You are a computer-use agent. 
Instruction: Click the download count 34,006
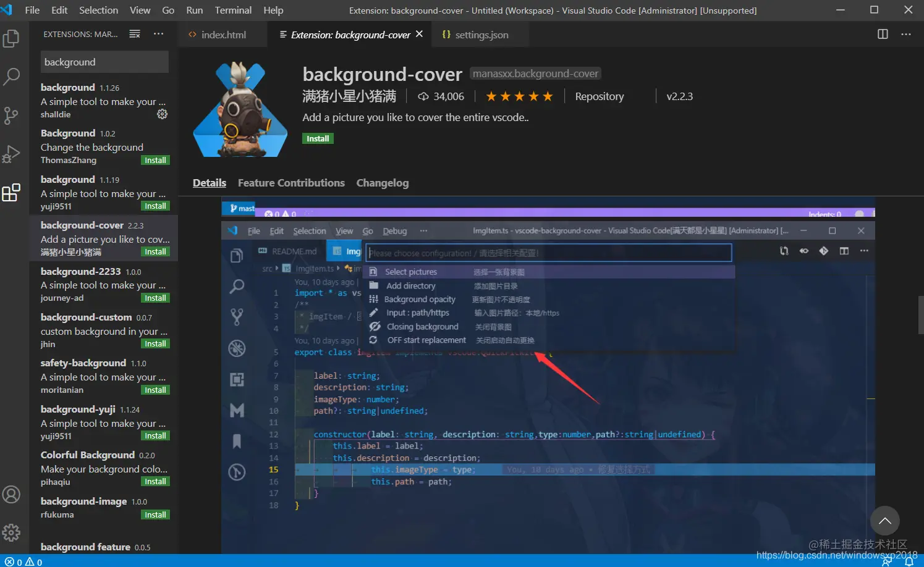pos(441,96)
